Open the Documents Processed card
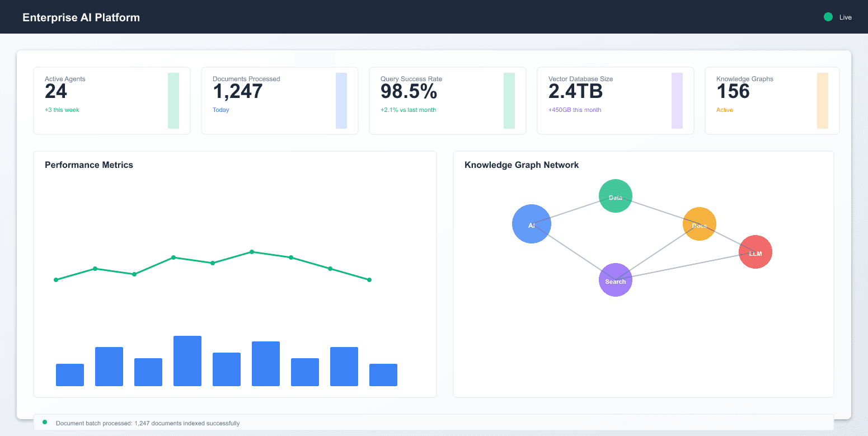868x436 pixels. (279, 101)
